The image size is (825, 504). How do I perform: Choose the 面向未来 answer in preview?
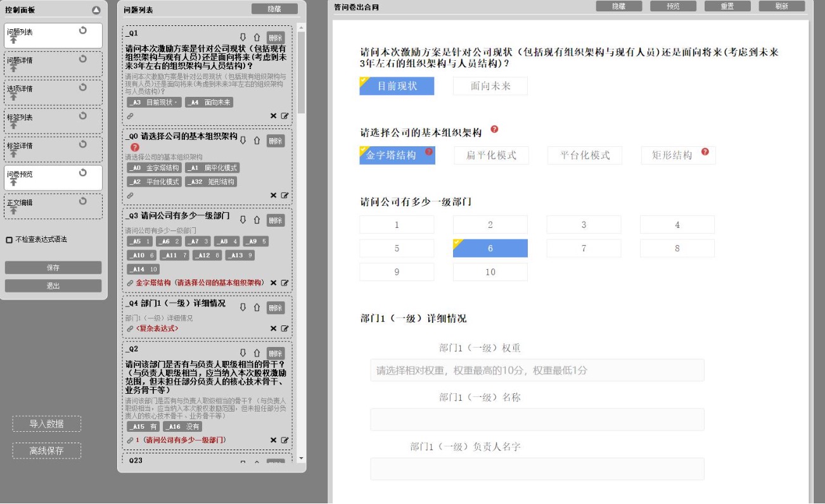[490, 86]
